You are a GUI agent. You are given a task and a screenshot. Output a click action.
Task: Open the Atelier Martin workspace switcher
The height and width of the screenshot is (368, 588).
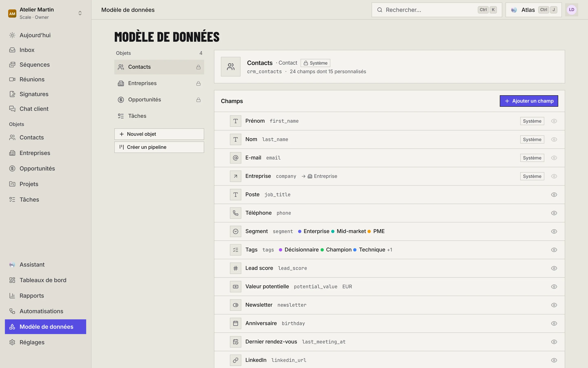coord(46,13)
